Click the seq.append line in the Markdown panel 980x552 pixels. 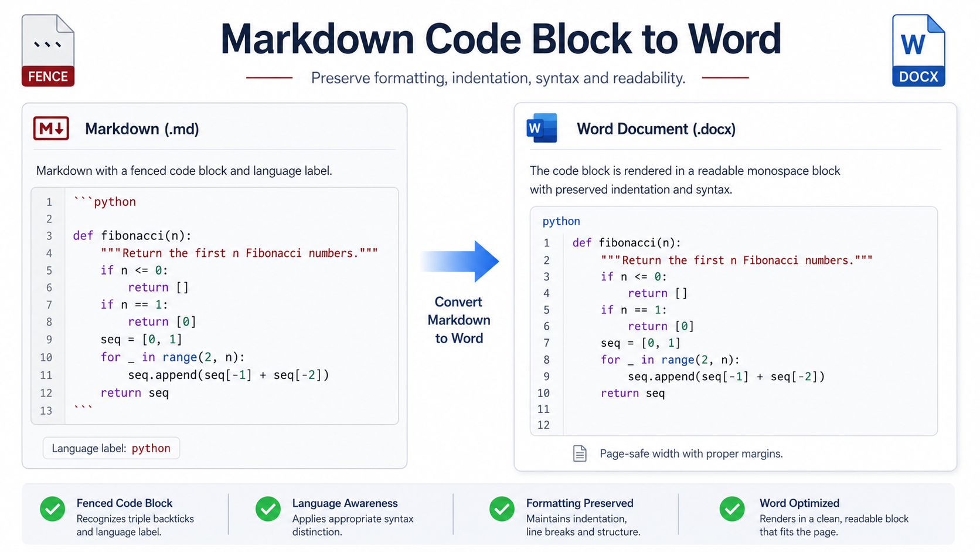[229, 375]
